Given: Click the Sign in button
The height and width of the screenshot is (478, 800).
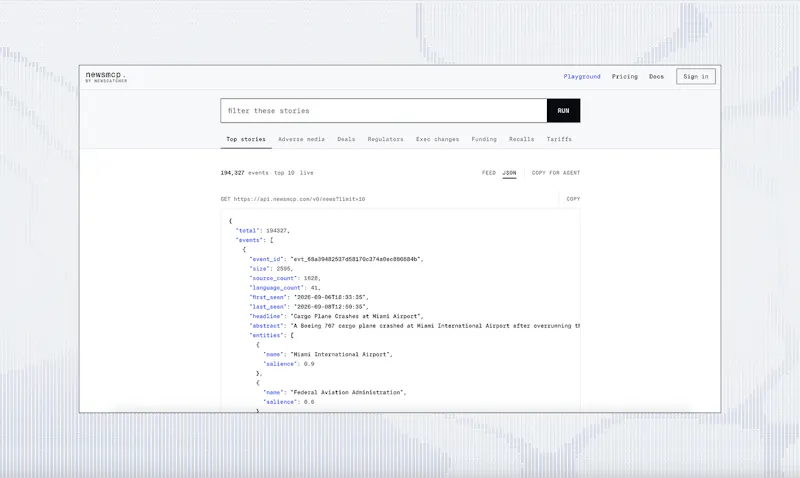Looking at the screenshot, I should coord(695,77).
